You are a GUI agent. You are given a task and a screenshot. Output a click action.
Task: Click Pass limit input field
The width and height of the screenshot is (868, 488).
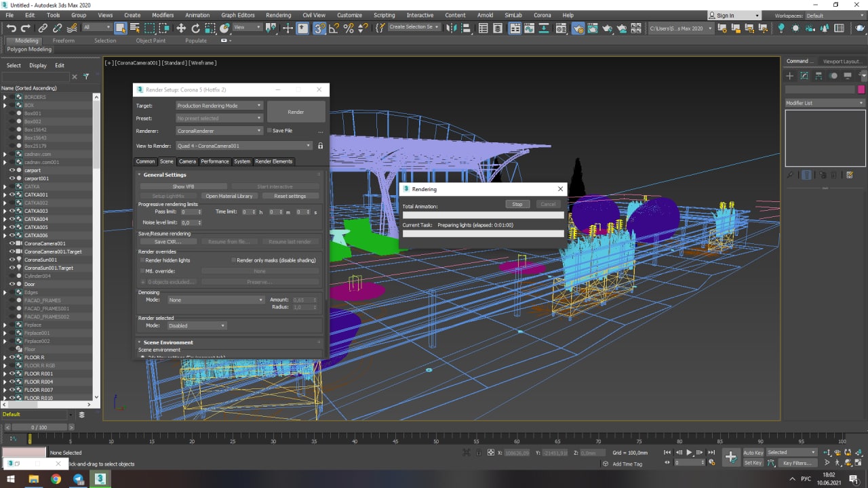click(x=191, y=212)
